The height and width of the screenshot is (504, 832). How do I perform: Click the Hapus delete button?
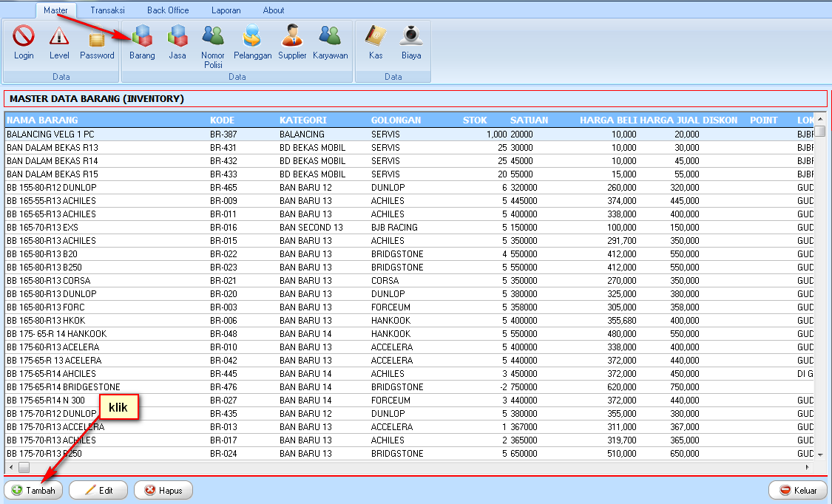[x=163, y=490]
